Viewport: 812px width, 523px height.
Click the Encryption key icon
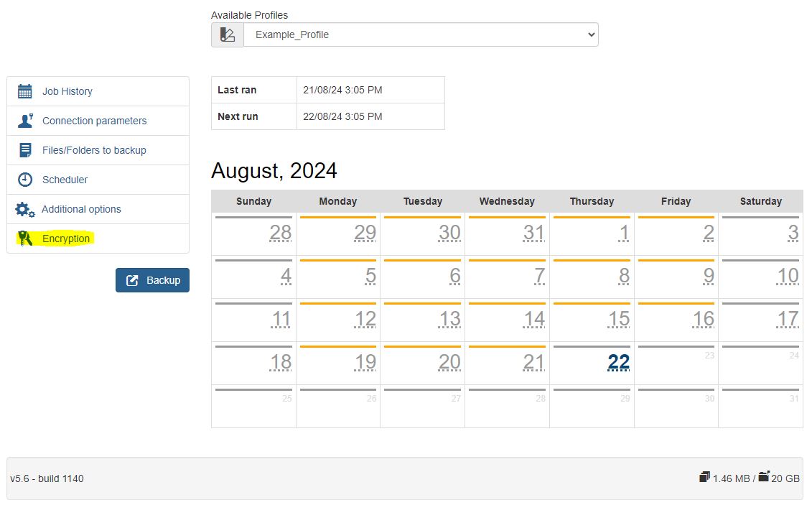click(25, 239)
